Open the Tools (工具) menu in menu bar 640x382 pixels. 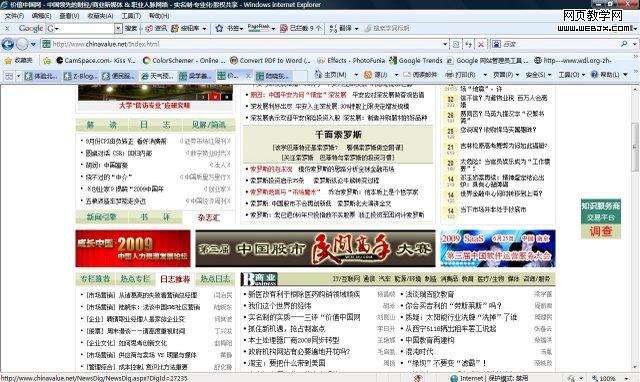click(131, 16)
